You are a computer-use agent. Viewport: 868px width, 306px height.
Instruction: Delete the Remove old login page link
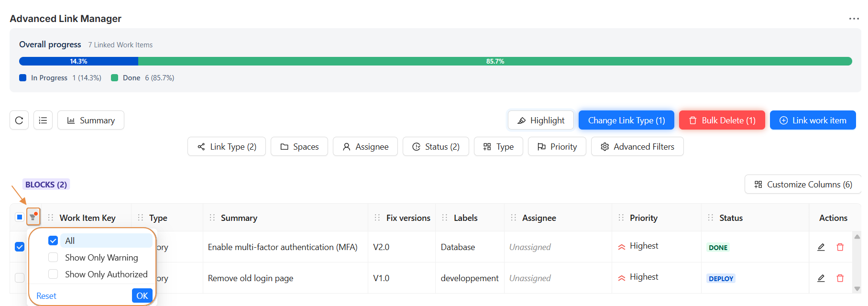pyautogui.click(x=840, y=278)
